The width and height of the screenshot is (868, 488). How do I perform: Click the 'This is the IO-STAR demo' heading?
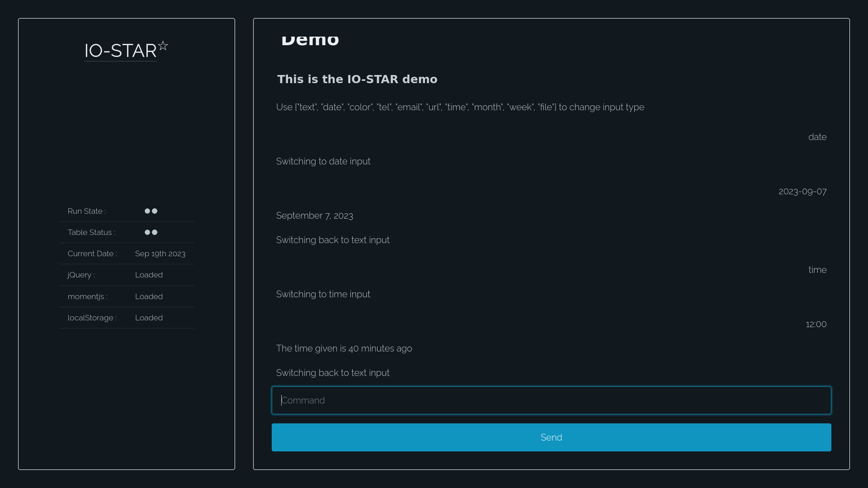(357, 79)
